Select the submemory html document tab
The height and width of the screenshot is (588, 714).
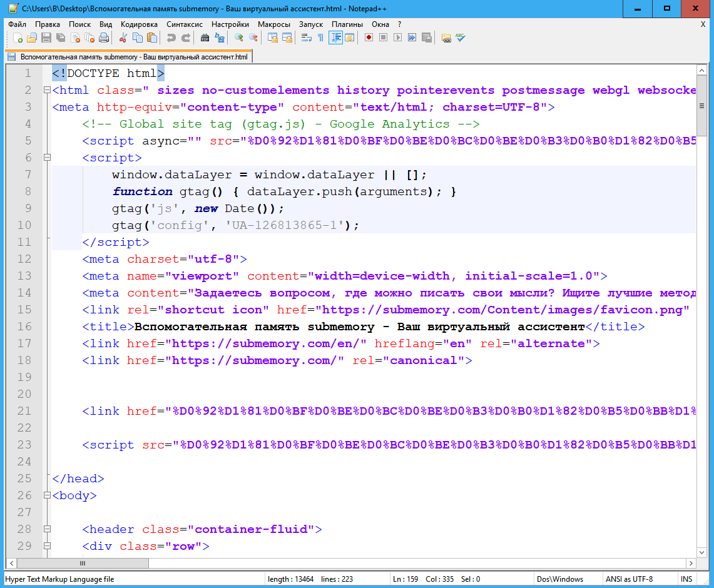tap(128, 57)
